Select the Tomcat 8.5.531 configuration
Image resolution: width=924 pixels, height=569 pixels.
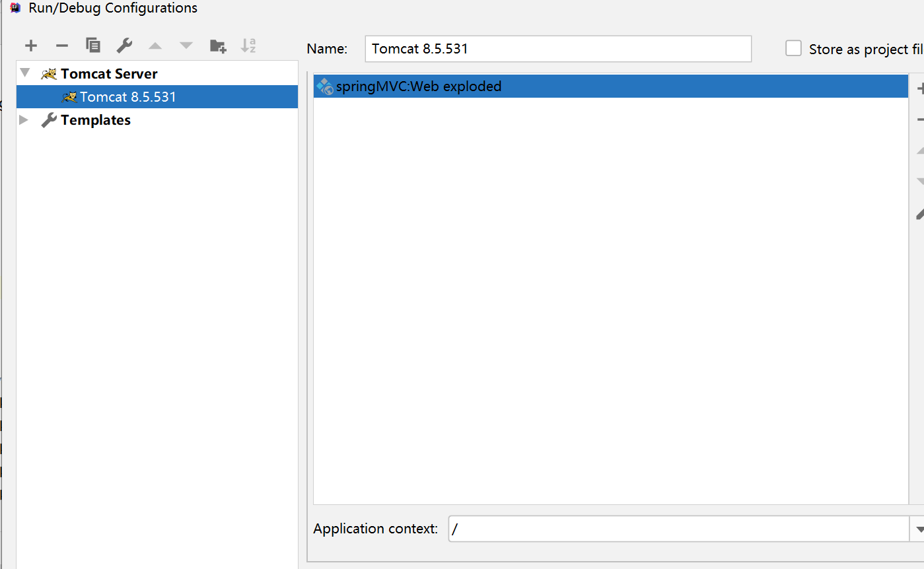click(x=157, y=97)
